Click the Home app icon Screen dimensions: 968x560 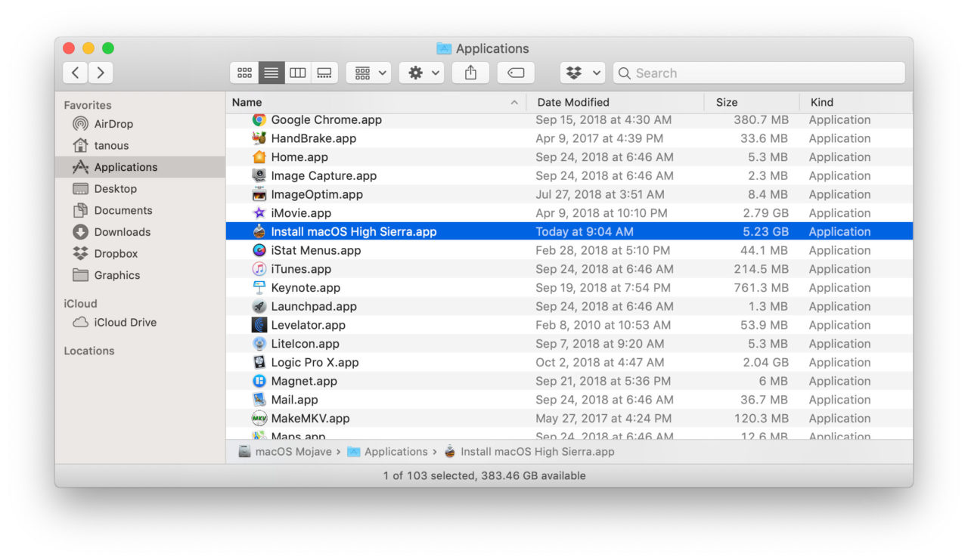tap(259, 157)
